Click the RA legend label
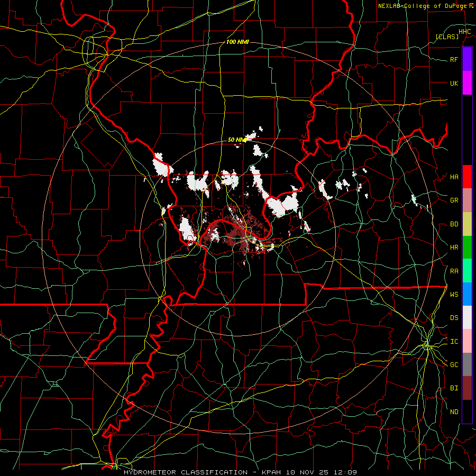The image size is (476, 476). [454, 271]
